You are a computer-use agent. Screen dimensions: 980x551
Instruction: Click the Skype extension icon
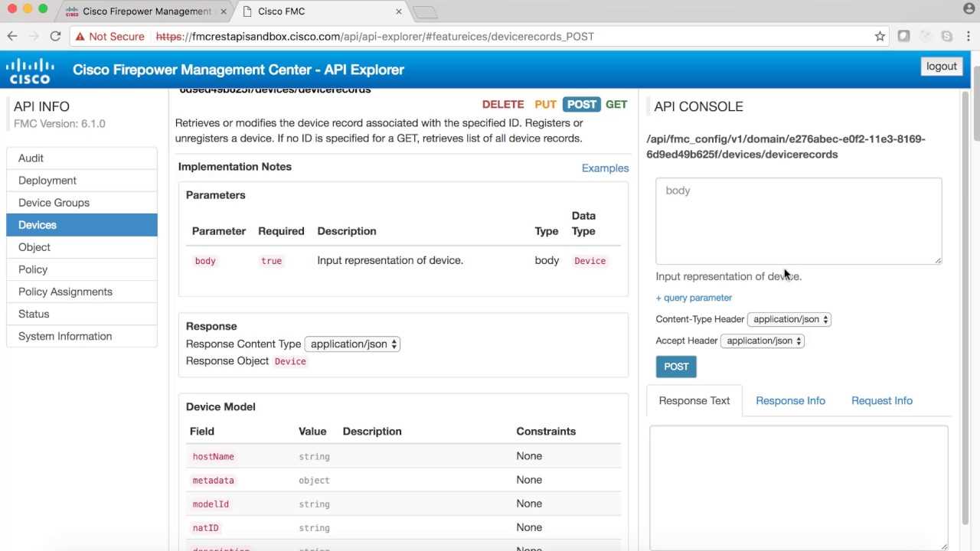pos(947,36)
